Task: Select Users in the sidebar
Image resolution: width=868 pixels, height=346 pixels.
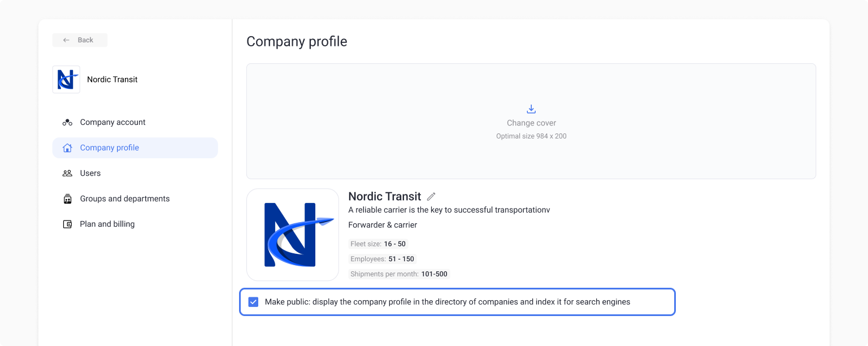Action: click(90, 174)
